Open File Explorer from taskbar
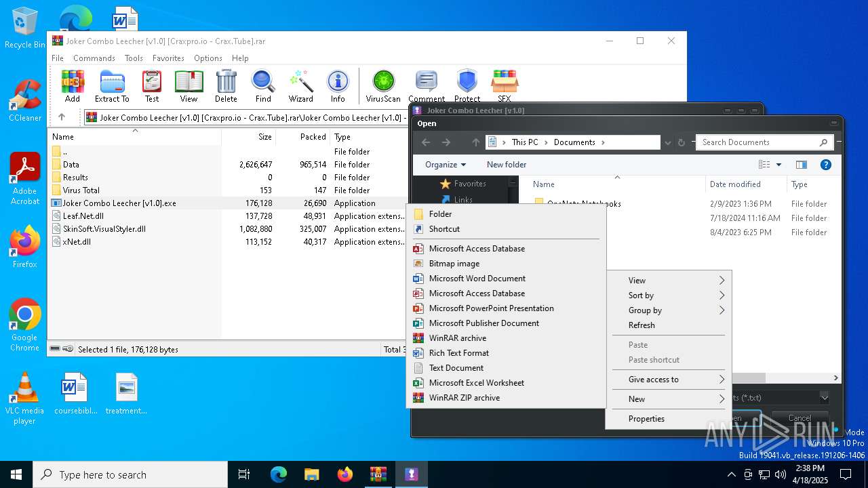The image size is (868, 488). coord(311,474)
